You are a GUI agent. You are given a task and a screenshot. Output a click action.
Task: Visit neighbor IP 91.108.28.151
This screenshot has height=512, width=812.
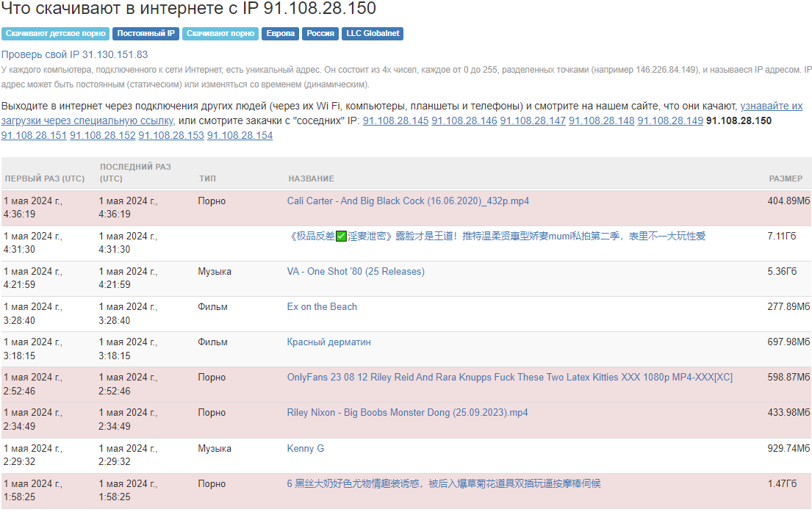(x=34, y=135)
